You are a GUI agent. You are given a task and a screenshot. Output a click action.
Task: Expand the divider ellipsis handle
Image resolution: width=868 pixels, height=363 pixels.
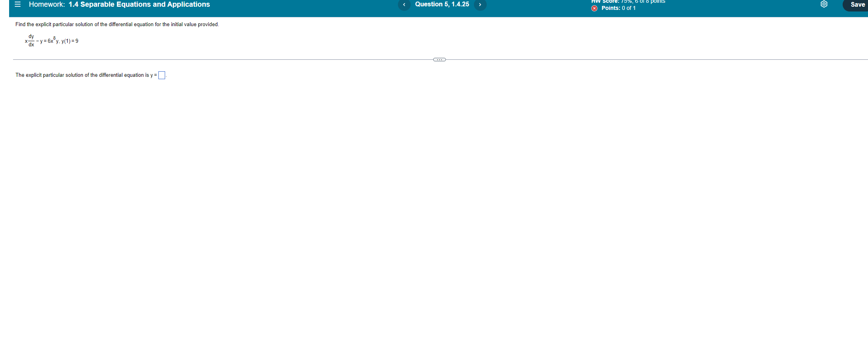pos(440,60)
